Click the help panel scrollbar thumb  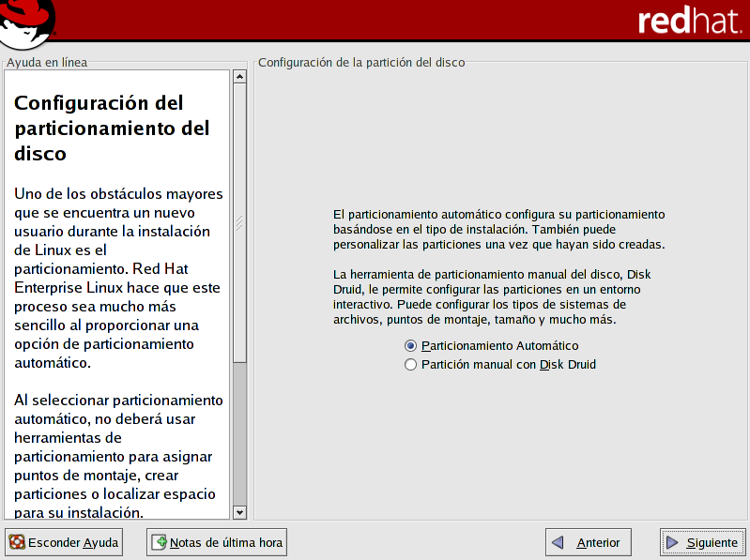239,223
